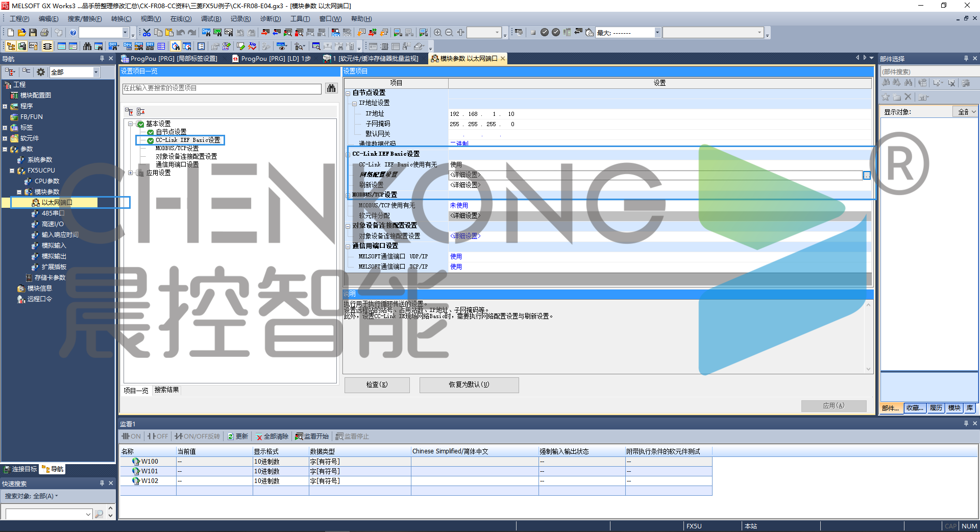
Task: Click the W100 row in watch table
Action: tap(416, 462)
